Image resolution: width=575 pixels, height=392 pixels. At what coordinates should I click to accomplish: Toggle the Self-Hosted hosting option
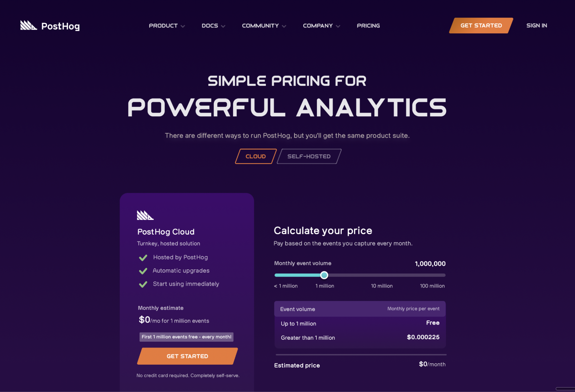[x=308, y=156]
